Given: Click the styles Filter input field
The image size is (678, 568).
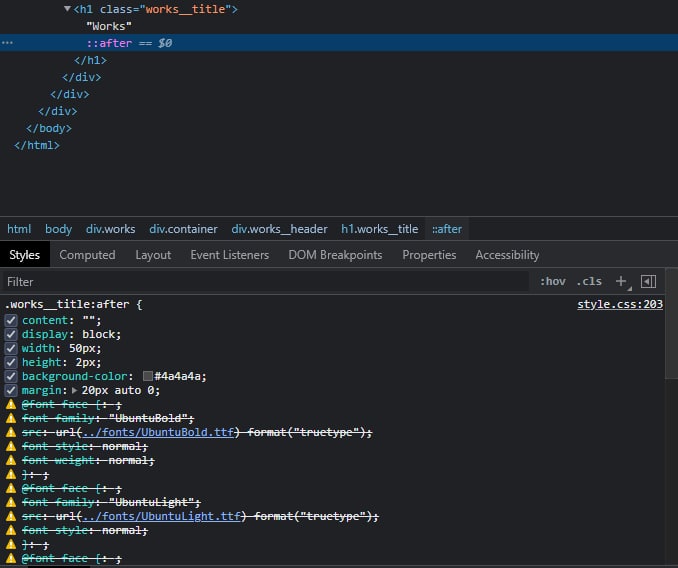Looking at the screenshot, I should [260, 282].
